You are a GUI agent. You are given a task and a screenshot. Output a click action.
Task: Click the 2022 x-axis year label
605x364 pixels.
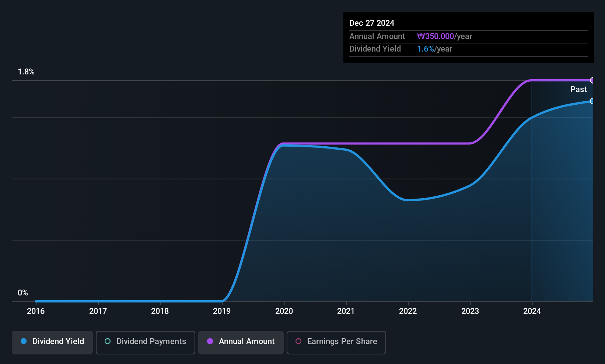(408, 311)
